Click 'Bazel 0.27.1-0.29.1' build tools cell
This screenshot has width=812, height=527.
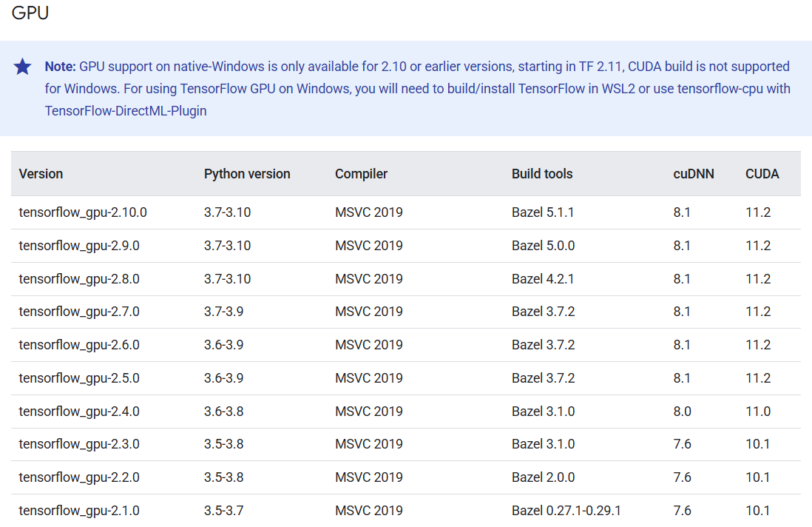click(566, 511)
